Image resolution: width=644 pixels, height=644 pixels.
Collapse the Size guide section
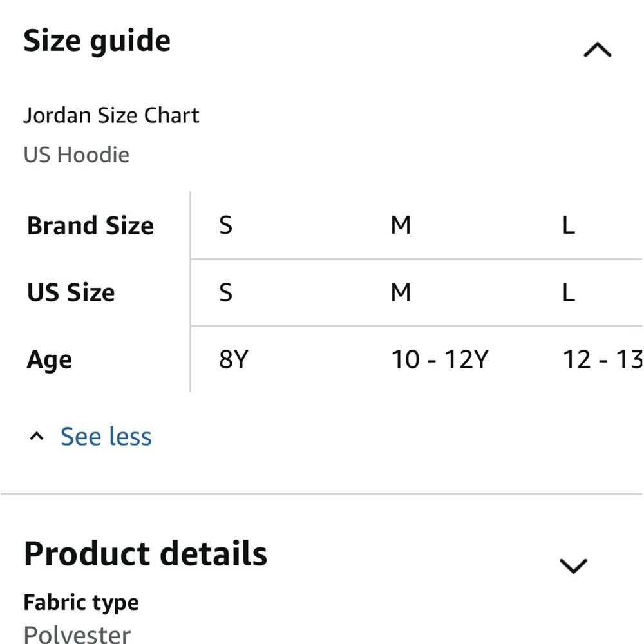pyautogui.click(x=596, y=50)
